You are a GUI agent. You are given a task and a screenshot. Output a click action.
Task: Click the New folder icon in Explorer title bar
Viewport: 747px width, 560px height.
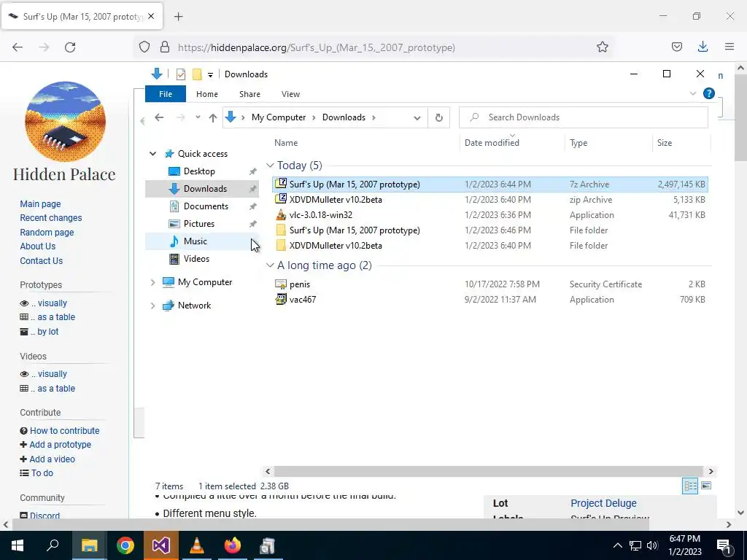point(197,74)
